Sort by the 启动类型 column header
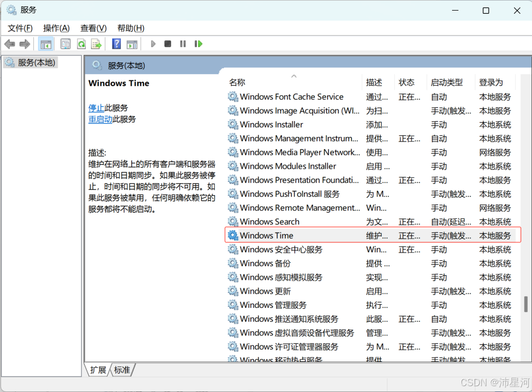Screen dimensions: 532x392 pos(447,82)
